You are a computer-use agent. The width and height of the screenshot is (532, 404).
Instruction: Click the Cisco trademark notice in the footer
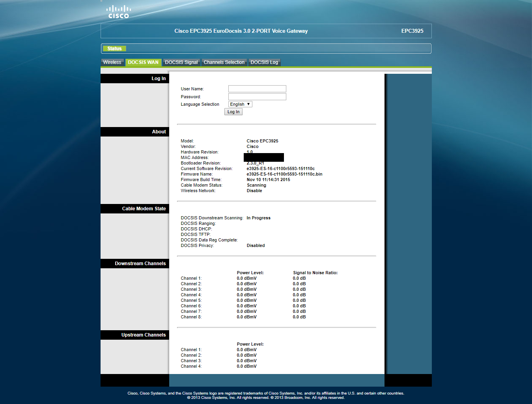266,393
